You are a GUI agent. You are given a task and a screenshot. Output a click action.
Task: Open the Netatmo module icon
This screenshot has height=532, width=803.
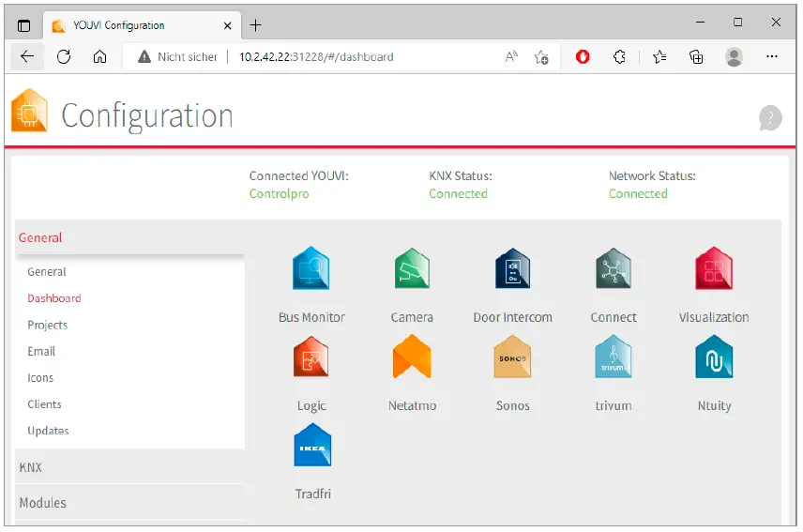point(412,357)
